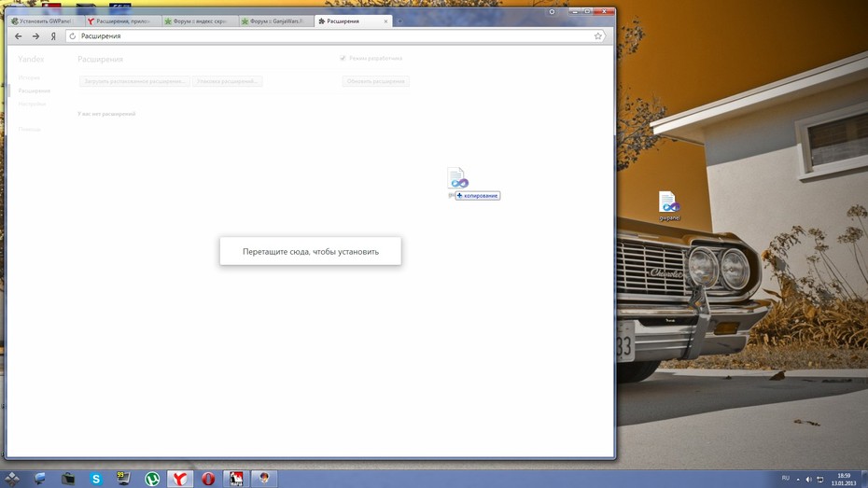Open the Yandex home 'Я' button

coord(53,36)
